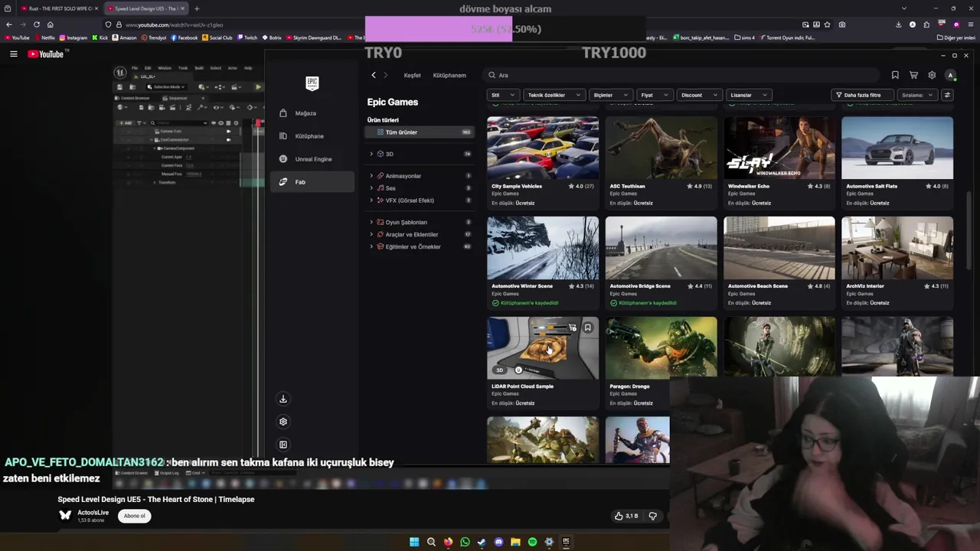Open Fab settings gear in header
980x551 pixels.
pyautogui.click(x=932, y=75)
